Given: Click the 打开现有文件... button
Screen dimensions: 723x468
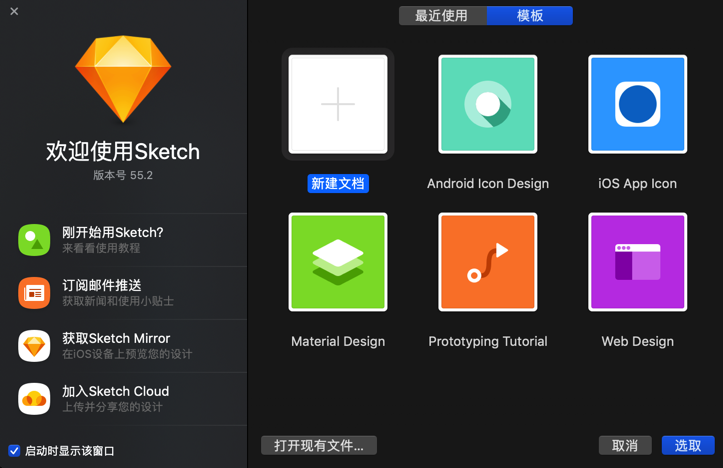Looking at the screenshot, I should (319, 445).
